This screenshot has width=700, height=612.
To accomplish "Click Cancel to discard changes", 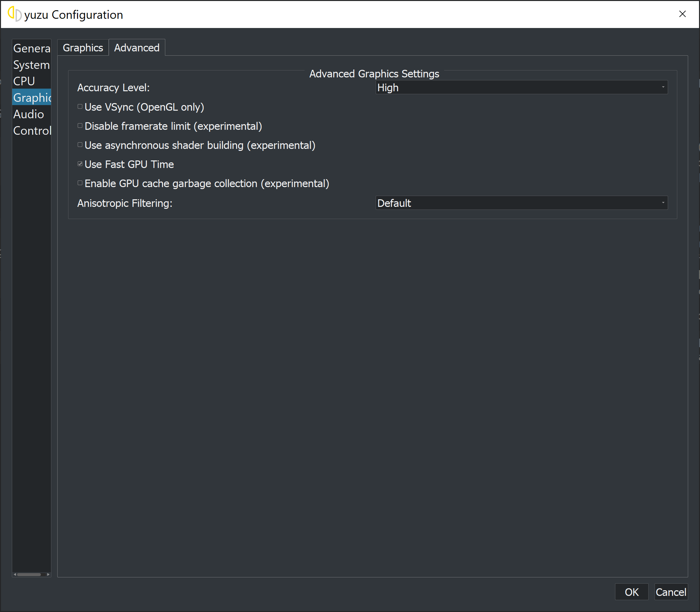I will coord(671,592).
